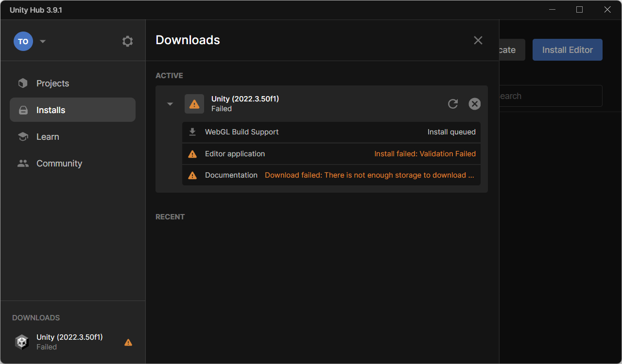Collapse the Unity 2022.3.50f1 download entry
Viewport: 622px width, 364px height.
tap(170, 104)
